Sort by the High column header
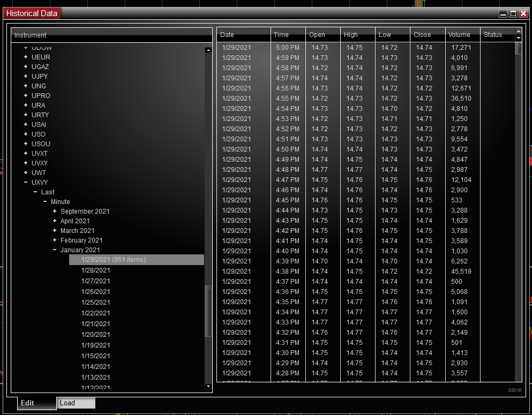This screenshot has width=532, height=415. tap(358, 35)
